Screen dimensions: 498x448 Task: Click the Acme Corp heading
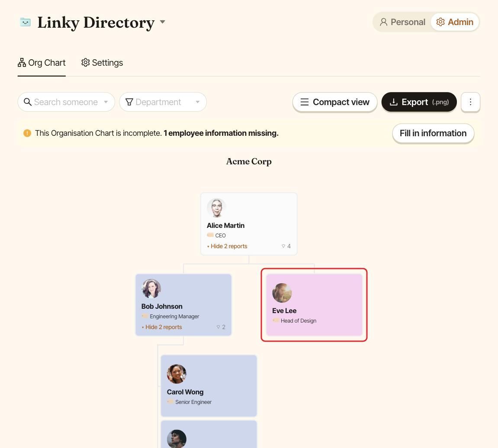tap(249, 161)
